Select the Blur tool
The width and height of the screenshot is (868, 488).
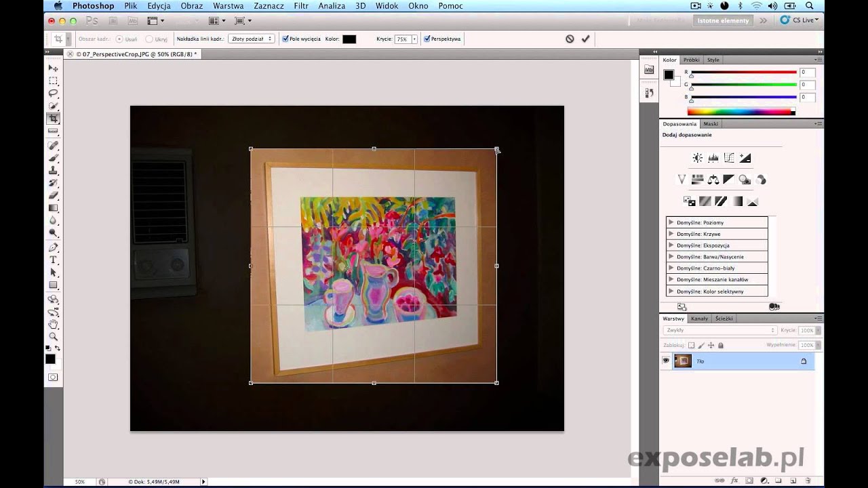(53, 220)
